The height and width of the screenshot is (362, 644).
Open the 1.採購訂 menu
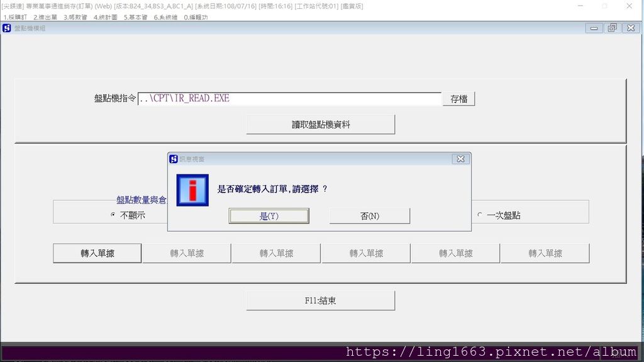coord(15,17)
